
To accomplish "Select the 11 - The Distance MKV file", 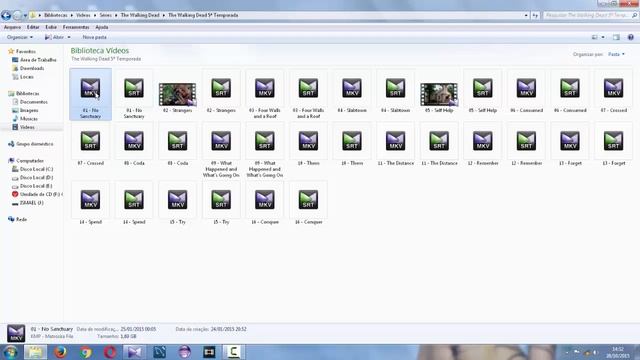I will point(396,145).
